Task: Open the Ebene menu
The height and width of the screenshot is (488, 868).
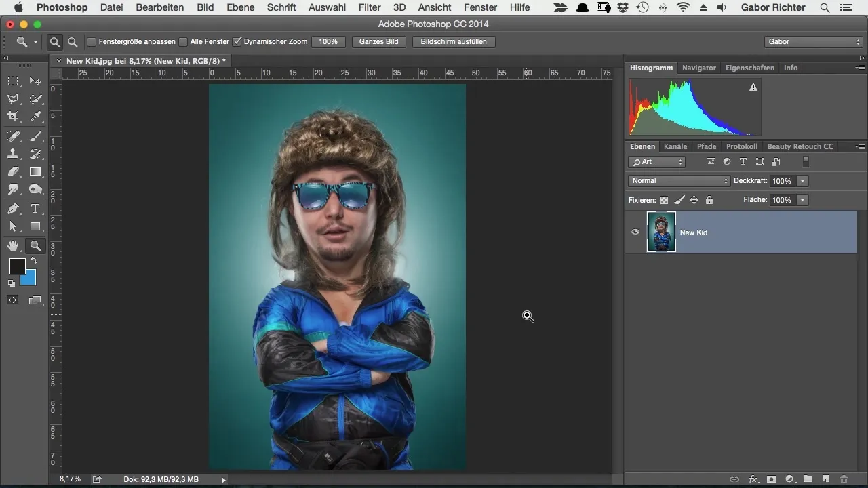Action: tap(240, 7)
